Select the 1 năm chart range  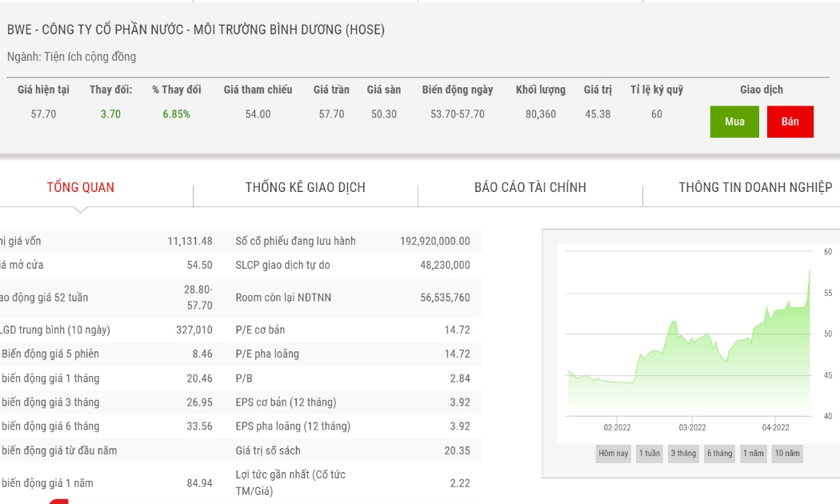pos(754,454)
